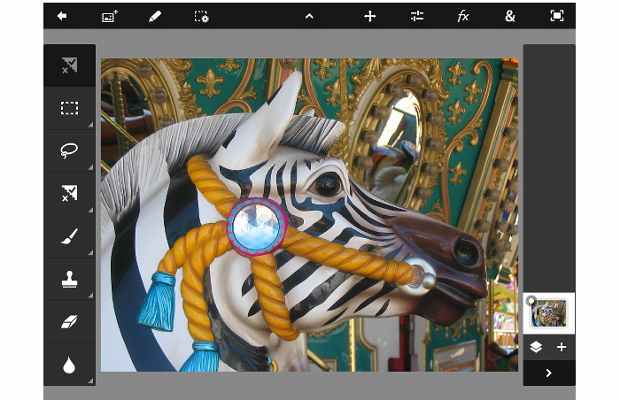
Task: Expand the Lasso tool options triangle
Action: pyautogui.click(x=91, y=167)
